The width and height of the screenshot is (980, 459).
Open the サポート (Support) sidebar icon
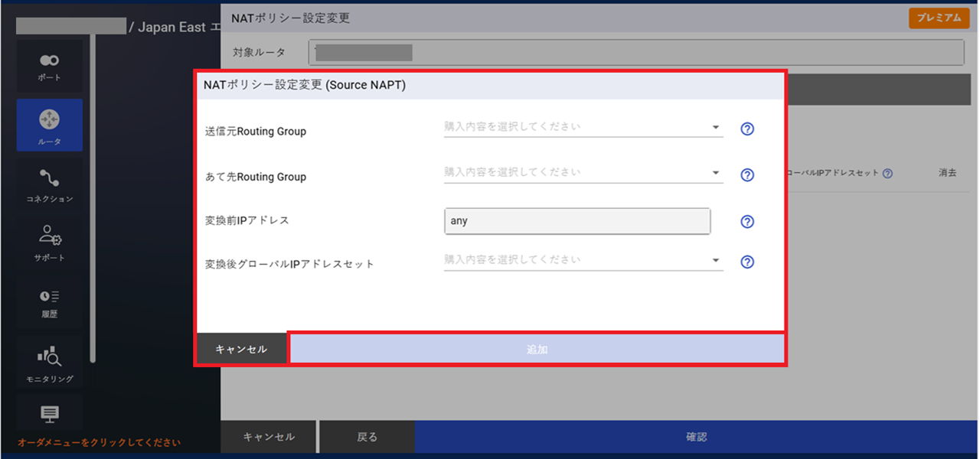tap(49, 243)
